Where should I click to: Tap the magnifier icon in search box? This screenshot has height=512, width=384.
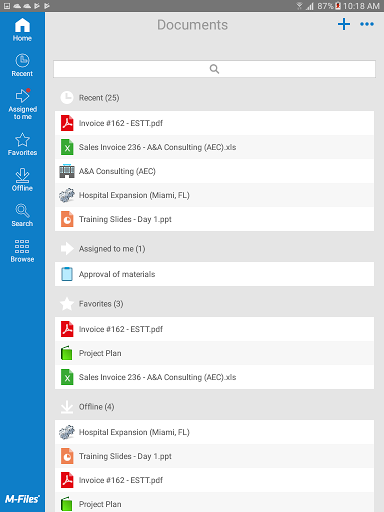coord(214,69)
